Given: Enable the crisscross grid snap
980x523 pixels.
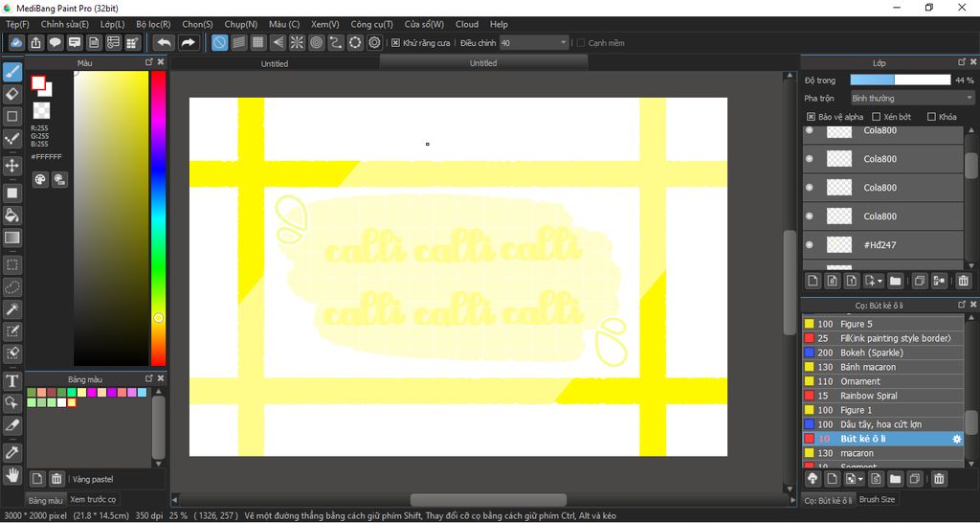Looking at the screenshot, I should (x=258, y=42).
